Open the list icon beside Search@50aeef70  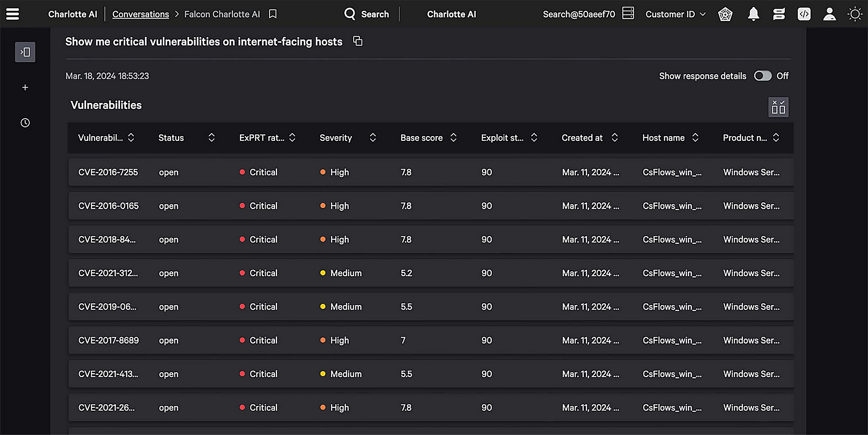pos(628,13)
